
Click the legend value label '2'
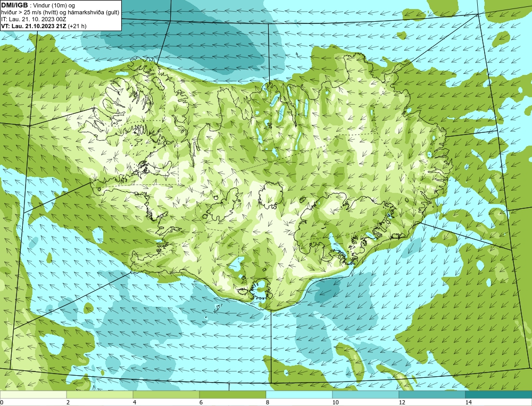click(x=68, y=403)
